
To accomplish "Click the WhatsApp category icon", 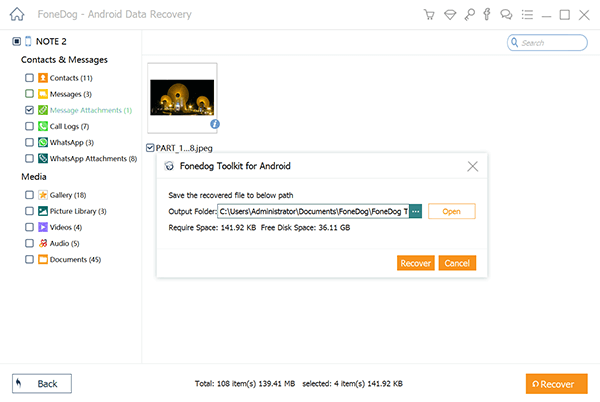I will click(x=43, y=142).
